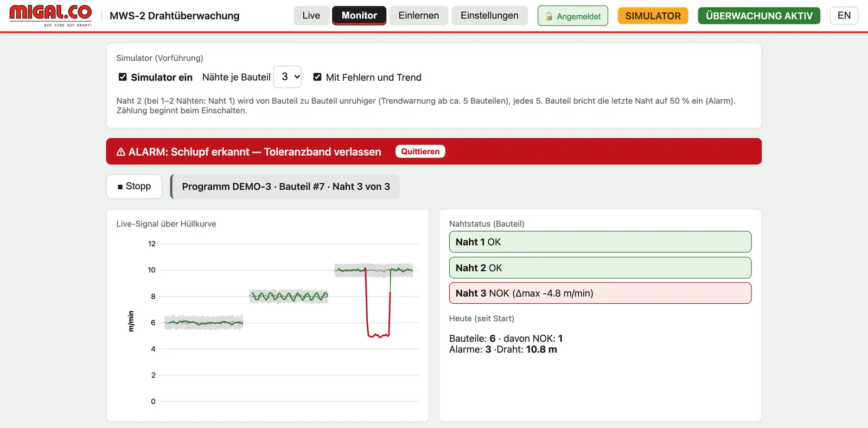Viewport: 868px width, 428px height.
Task: Click the warning triangle icon in alarm banner
Action: coord(121,152)
